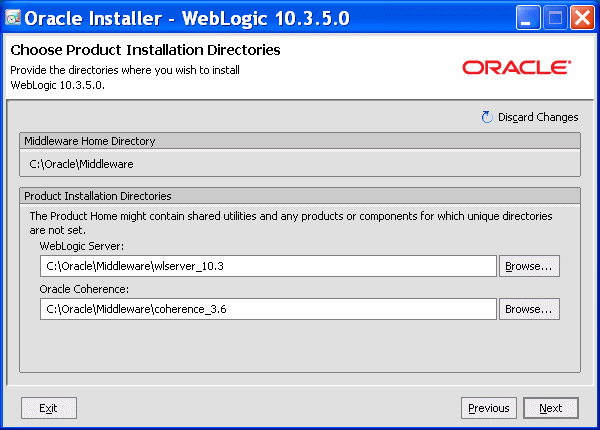Click the Discard Changes link
Image resolution: width=600 pixels, height=430 pixels.
[x=538, y=117]
